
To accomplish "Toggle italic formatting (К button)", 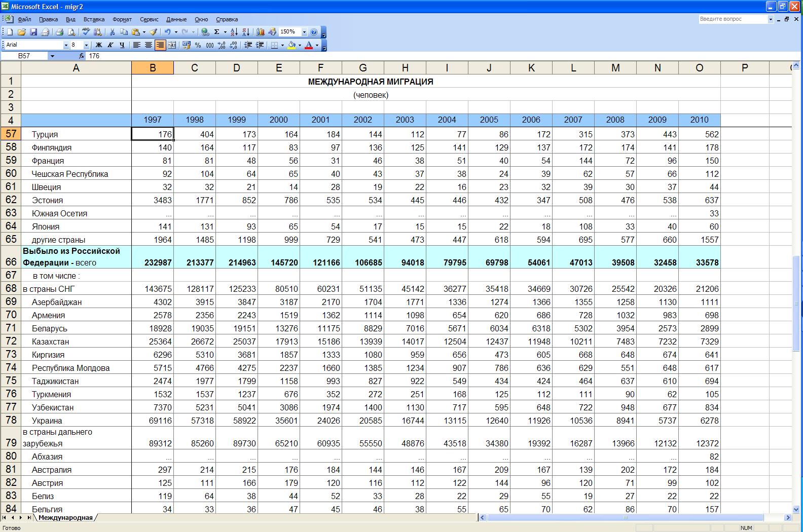I will [x=111, y=45].
